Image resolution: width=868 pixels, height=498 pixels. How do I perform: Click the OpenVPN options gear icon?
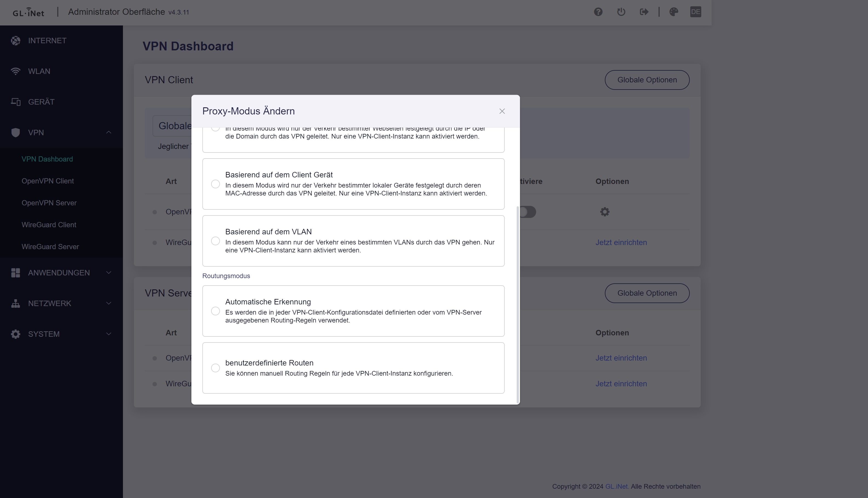[x=605, y=212]
